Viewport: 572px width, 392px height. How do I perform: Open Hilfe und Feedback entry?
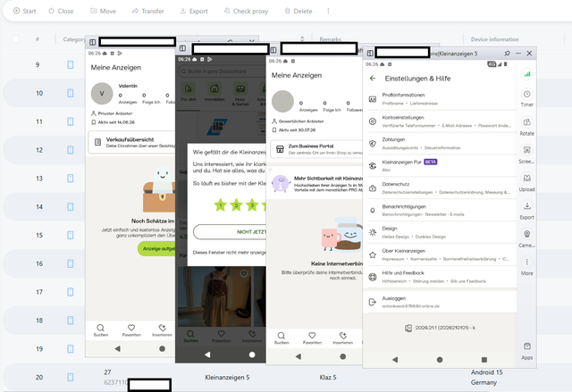(440, 277)
